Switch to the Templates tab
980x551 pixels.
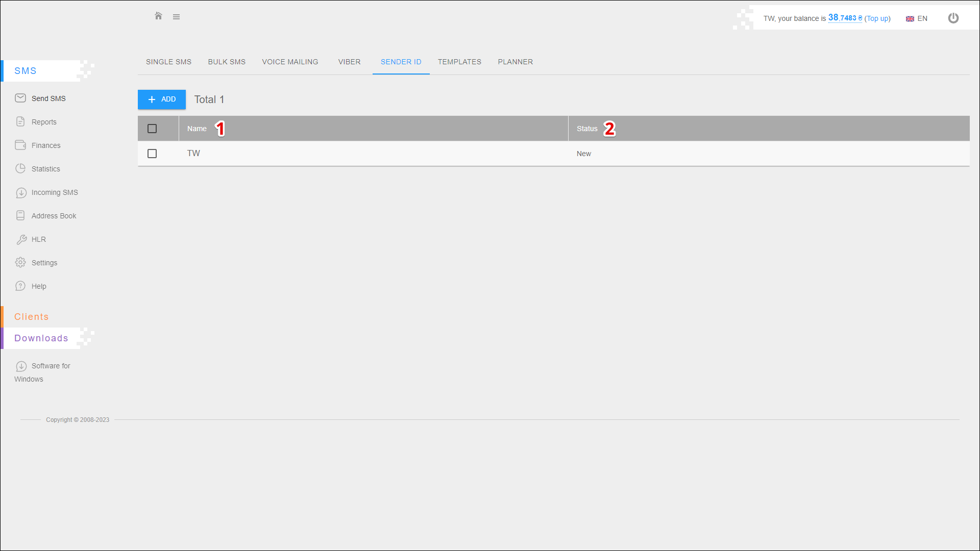pyautogui.click(x=459, y=62)
